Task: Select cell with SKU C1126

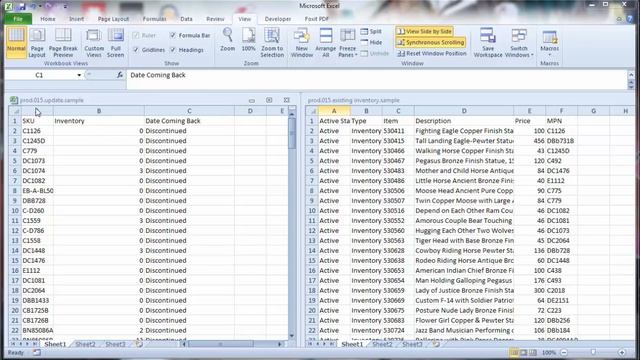Action: (37, 131)
